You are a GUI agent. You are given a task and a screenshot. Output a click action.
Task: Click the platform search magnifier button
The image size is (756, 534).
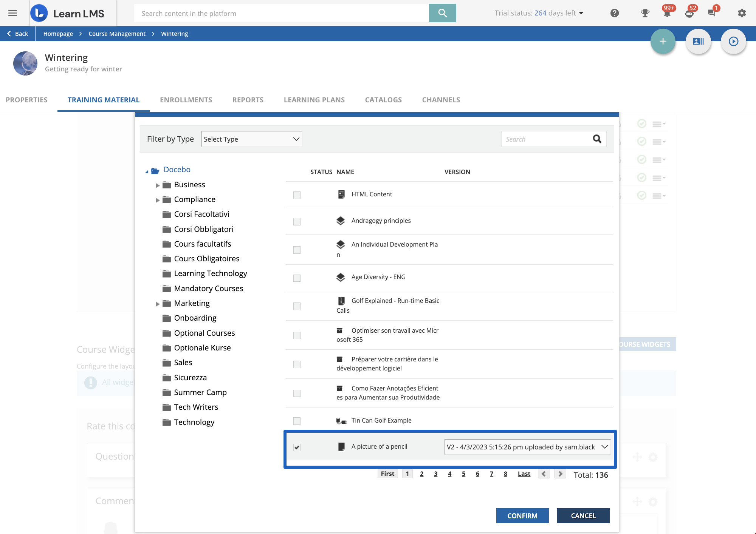click(442, 13)
